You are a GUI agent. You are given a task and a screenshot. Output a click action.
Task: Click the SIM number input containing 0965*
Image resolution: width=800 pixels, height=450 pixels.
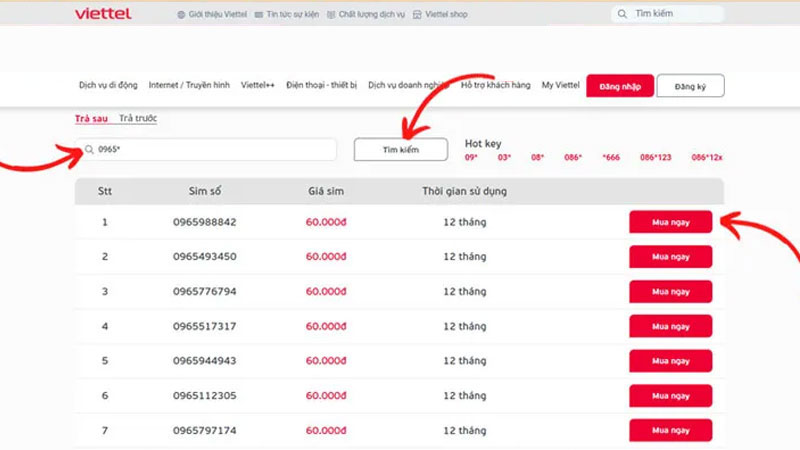[x=210, y=149]
